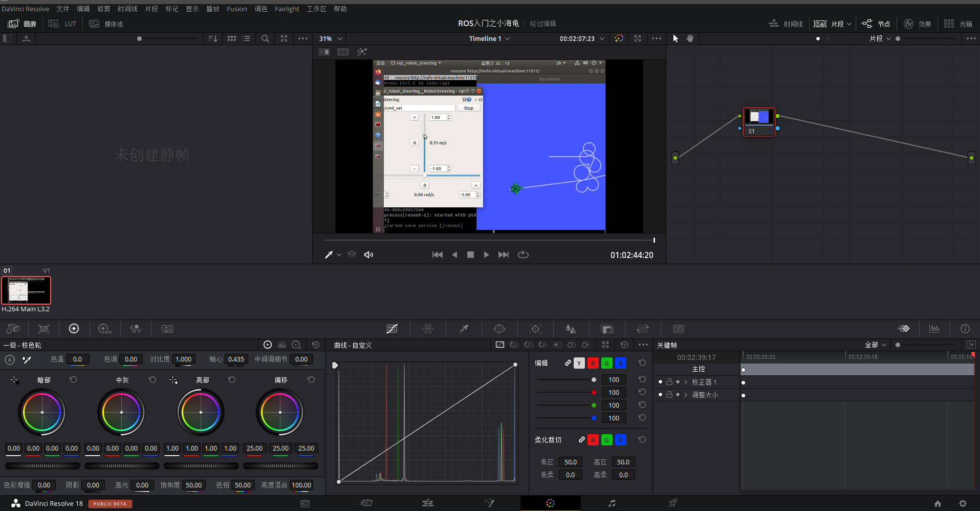Image resolution: width=980 pixels, height=511 pixels.
Task: Open the Color Warper palette icon
Action: coord(428,329)
